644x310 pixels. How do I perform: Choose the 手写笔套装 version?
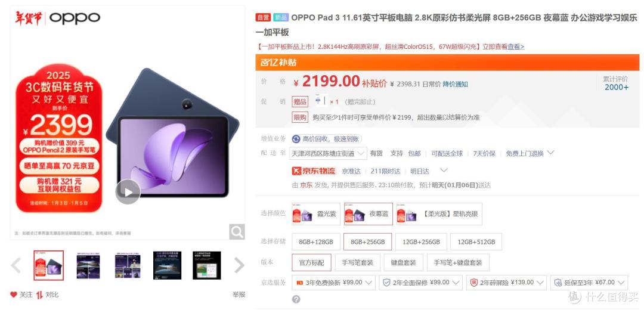[x=357, y=262]
